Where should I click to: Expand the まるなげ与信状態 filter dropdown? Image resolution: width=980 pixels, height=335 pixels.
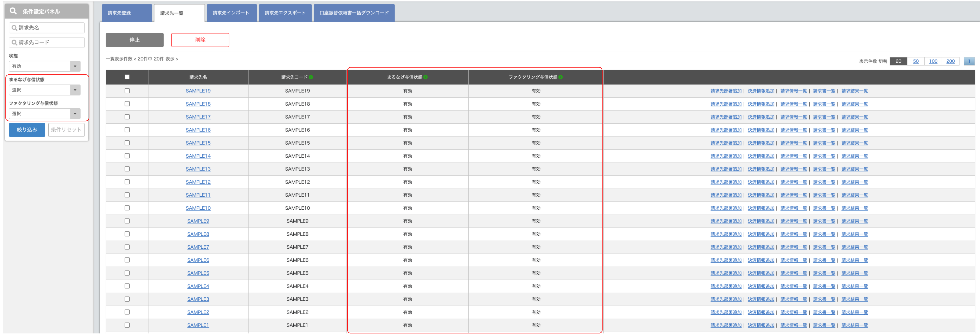(x=44, y=90)
